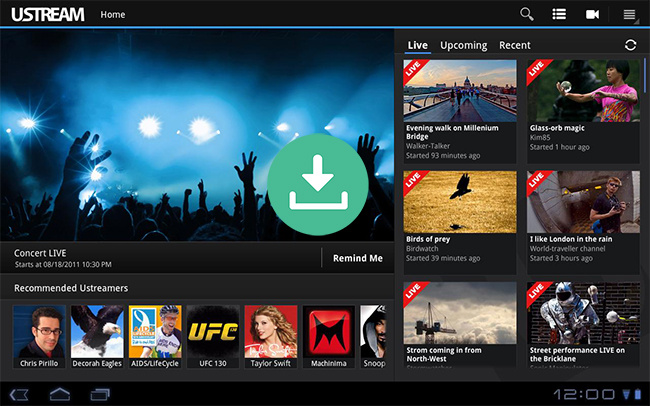650x406 pixels.
Task: Tap the 12:00 clock in system bar
Action: point(585,394)
